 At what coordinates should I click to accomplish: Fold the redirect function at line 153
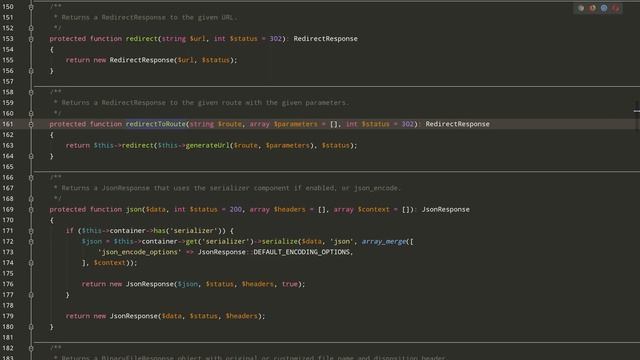pos(31,39)
